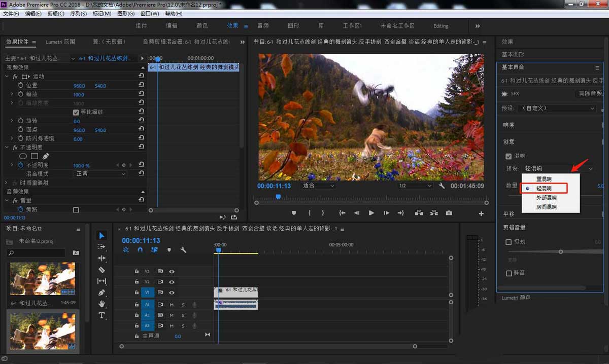Open the 适合 zoom level dropdown
This screenshot has width=609, height=364.
pos(318,186)
